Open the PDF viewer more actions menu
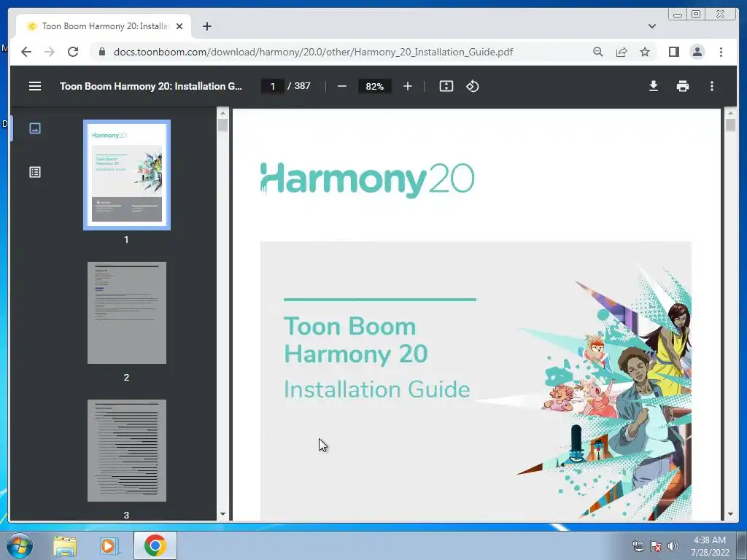747x560 pixels. click(x=712, y=86)
